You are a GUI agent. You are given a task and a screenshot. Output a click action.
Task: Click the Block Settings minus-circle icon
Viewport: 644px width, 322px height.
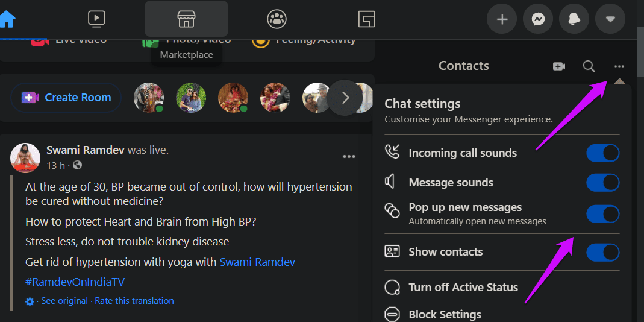392,315
